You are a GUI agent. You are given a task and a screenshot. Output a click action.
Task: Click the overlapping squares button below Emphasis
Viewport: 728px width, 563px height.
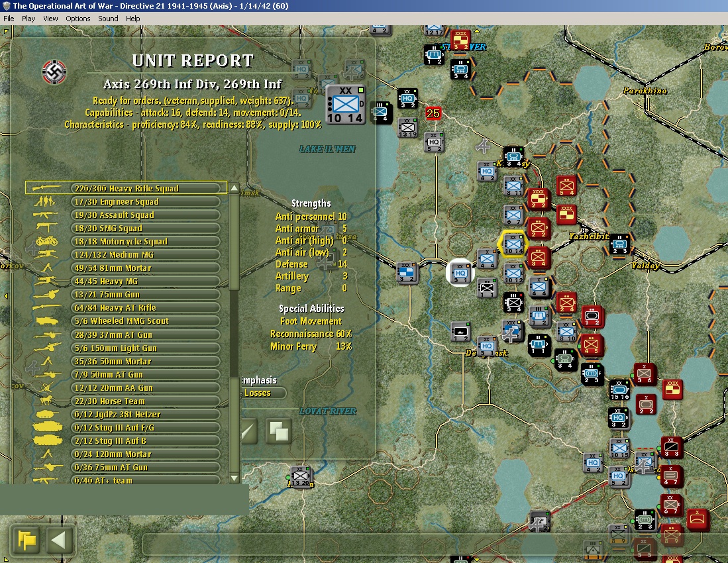tap(279, 431)
